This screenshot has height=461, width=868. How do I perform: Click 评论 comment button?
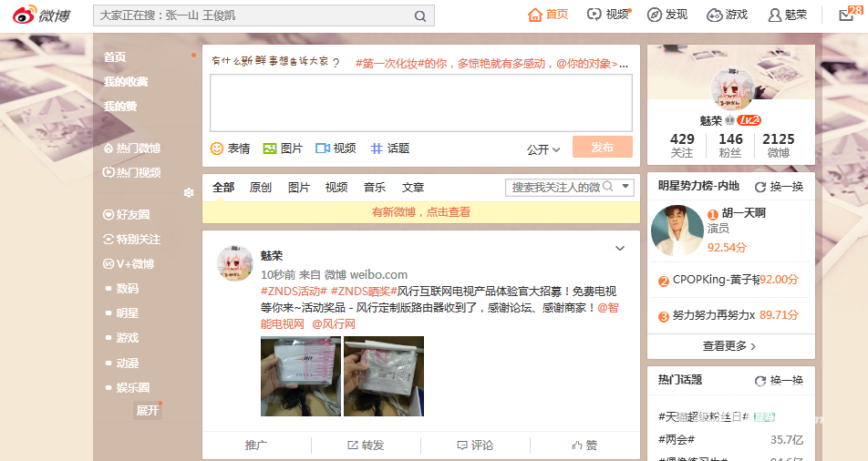(475, 445)
